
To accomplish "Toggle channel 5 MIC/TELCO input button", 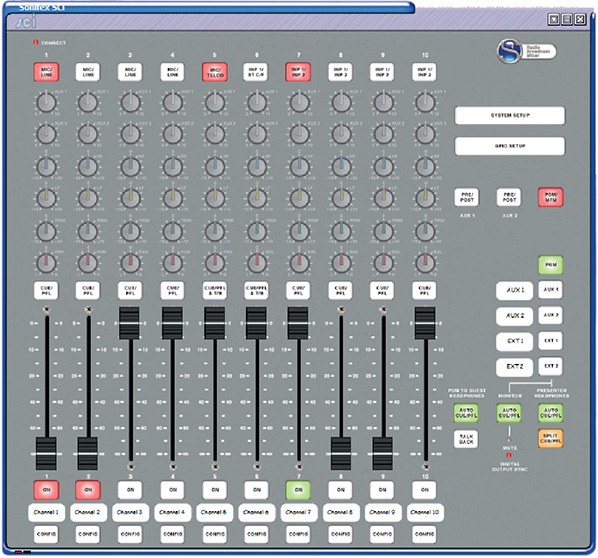I will [215, 72].
